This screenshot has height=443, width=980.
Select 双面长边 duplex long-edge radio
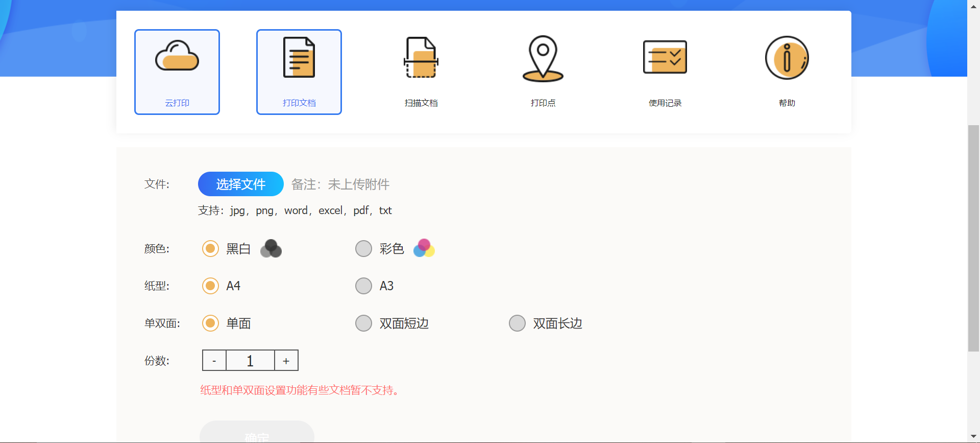(517, 323)
